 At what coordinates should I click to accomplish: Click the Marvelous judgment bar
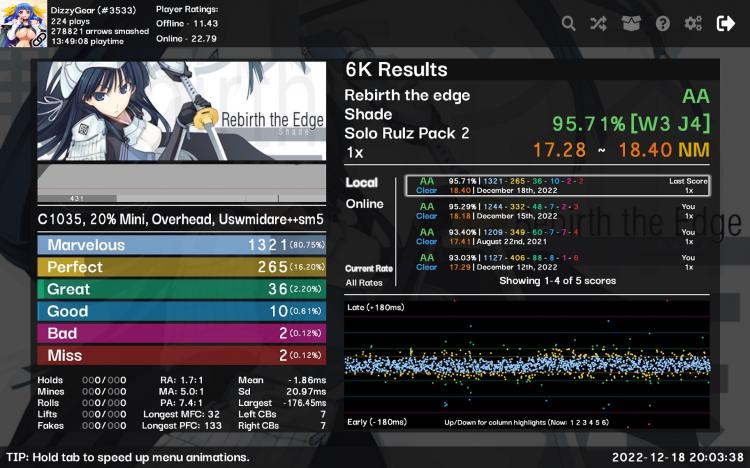[x=182, y=245]
